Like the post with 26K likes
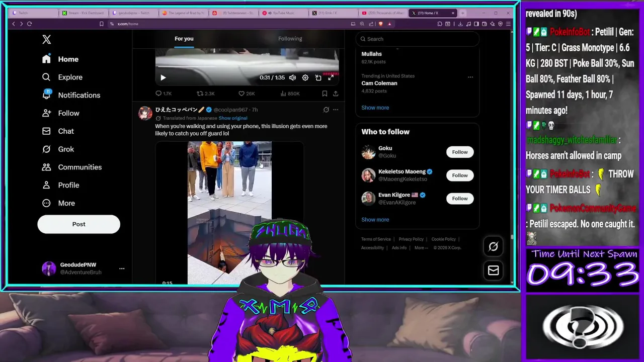Viewport: 644px width, 362px height. click(x=247, y=94)
